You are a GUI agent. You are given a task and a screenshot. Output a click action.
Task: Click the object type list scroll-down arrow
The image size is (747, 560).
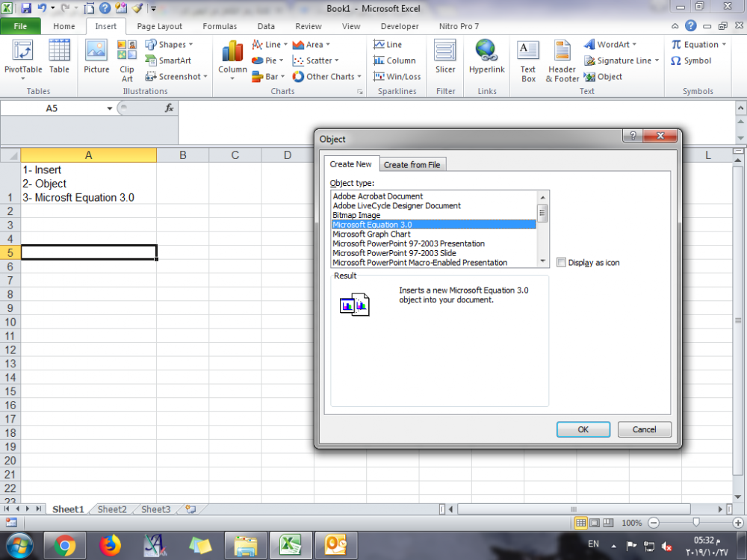click(x=542, y=261)
